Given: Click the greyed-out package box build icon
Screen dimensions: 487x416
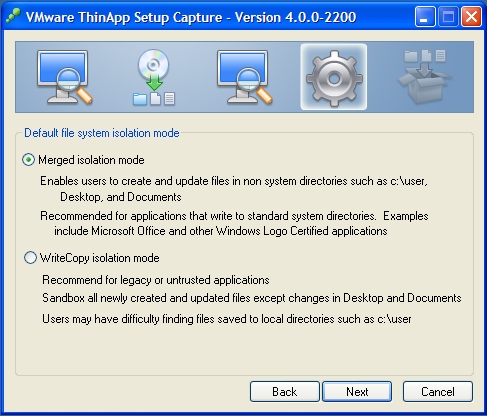Looking at the screenshot, I should (x=425, y=77).
